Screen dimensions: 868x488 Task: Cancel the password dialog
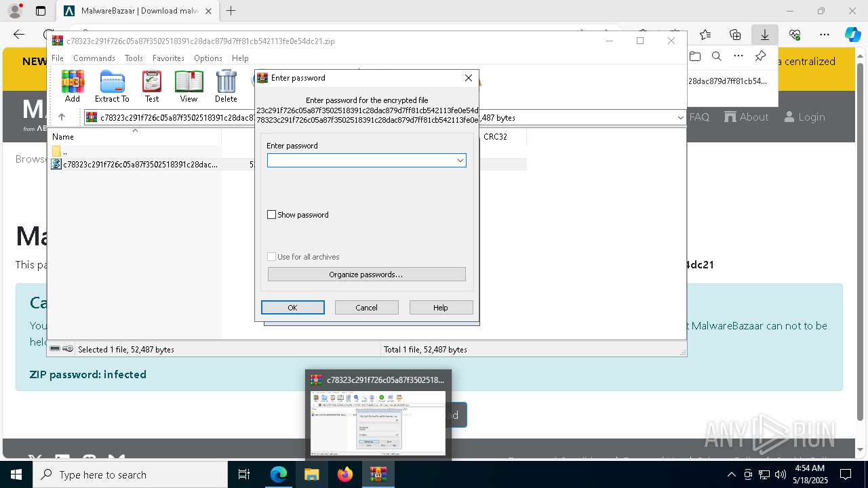pyautogui.click(x=367, y=308)
